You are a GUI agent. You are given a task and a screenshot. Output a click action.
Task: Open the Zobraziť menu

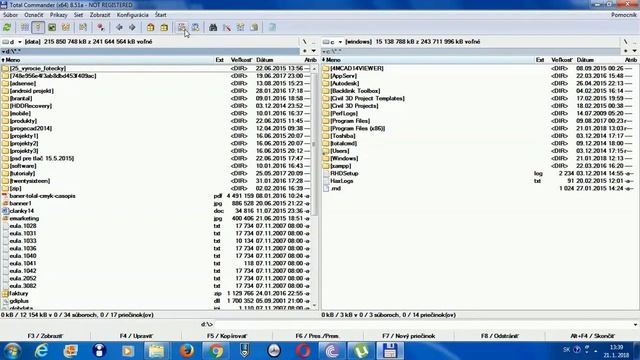(x=100, y=15)
